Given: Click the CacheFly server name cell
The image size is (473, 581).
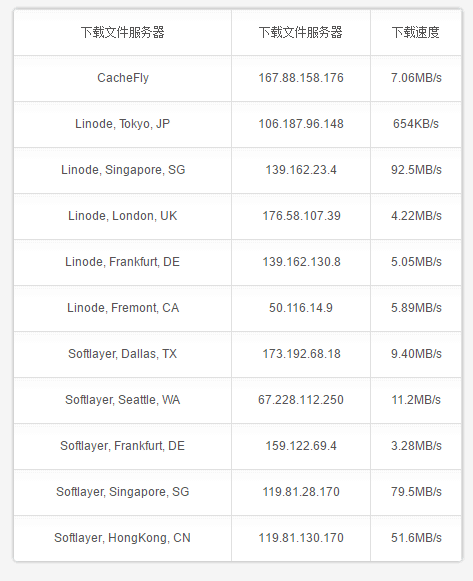Looking at the screenshot, I should coord(123,78).
